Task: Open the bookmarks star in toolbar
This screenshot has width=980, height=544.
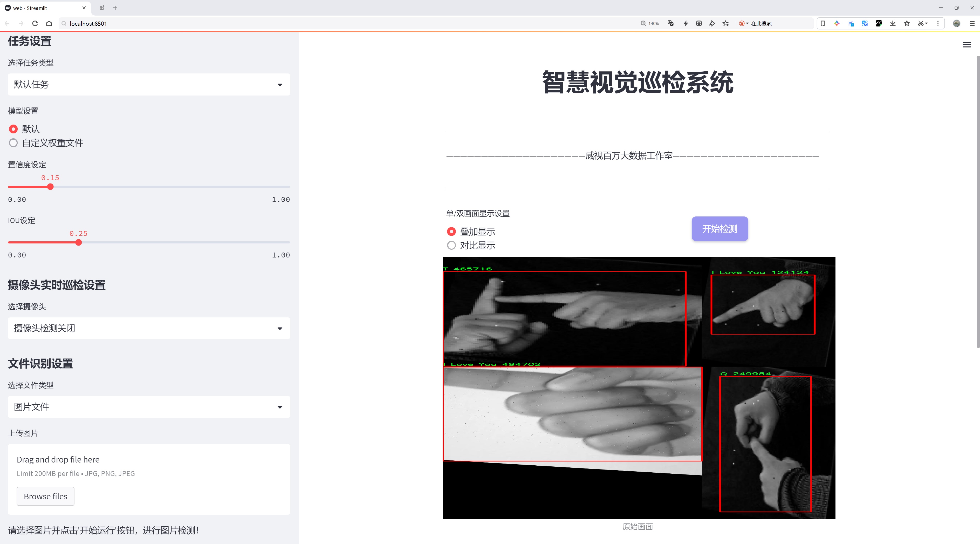Action: (x=907, y=24)
